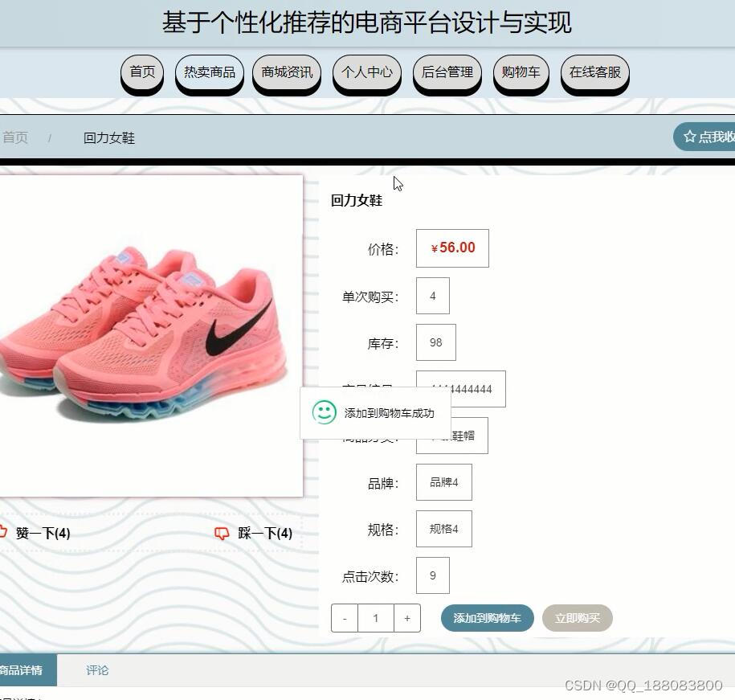Screen dimensions: 735x700
Task: Click the 立即购买 button
Action: coord(577,618)
